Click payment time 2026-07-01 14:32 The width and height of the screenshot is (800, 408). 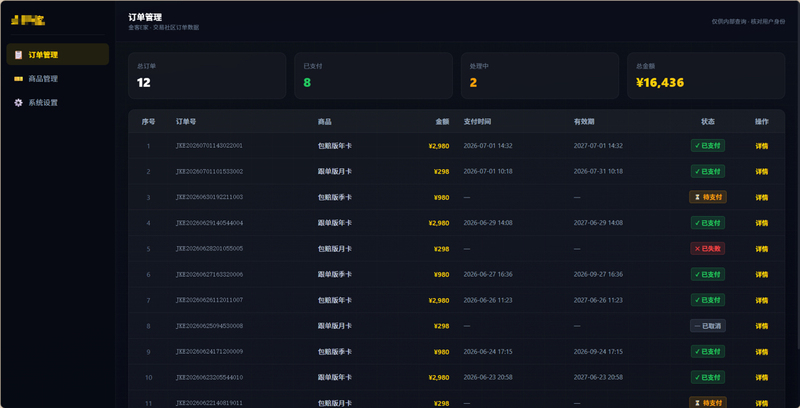pos(488,146)
